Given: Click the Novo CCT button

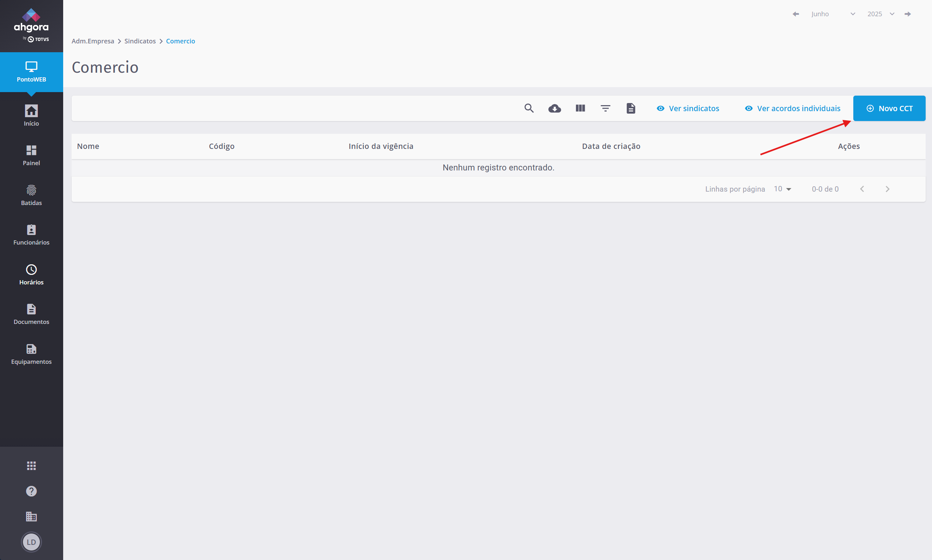Looking at the screenshot, I should pos(889,108).
